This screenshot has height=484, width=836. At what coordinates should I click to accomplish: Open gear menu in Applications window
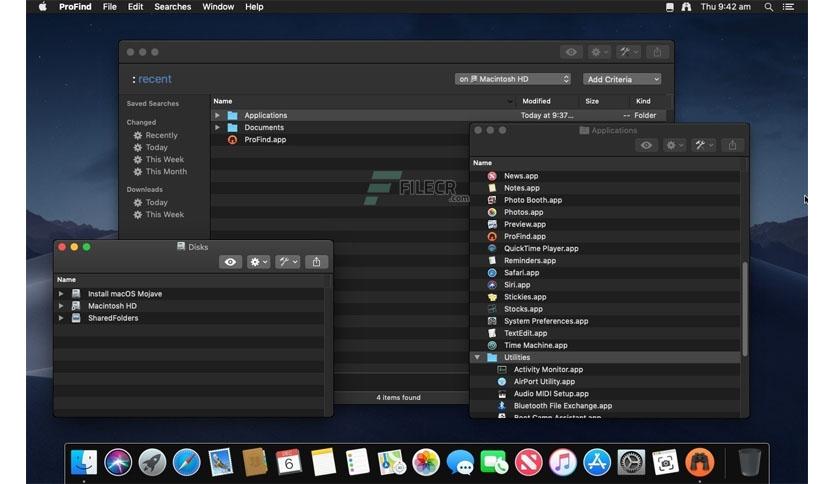(674, 145)
